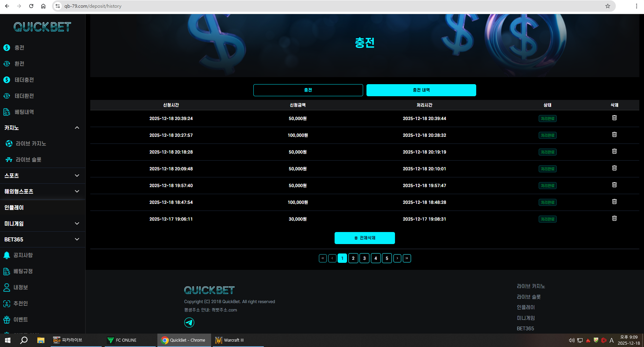Screen dimensions: 644x347
Task: Click the 전체삭제 button
Action: [364, 238]
